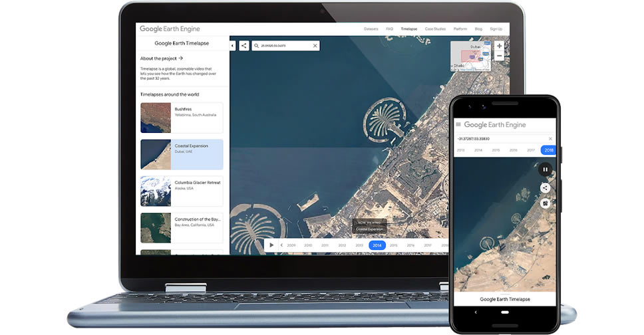
Task: Clear the phone coordinates search field
Action: coord(550,139)
